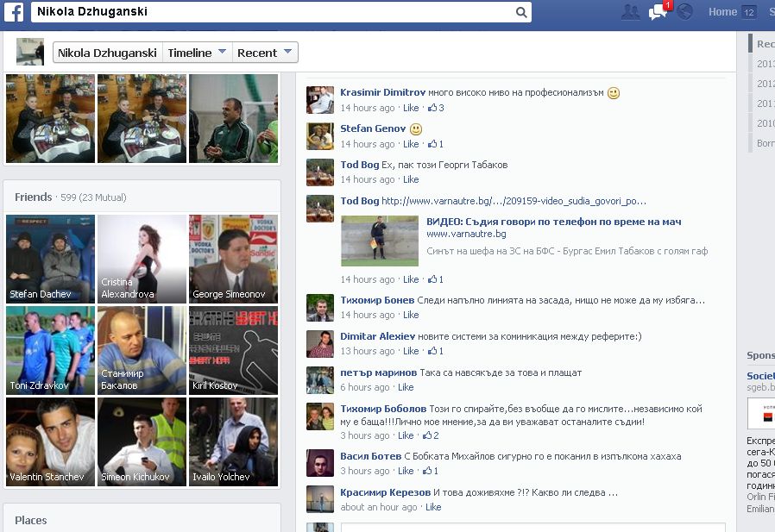Like Красимир Керезов's comment
Viewport: 775px width, 532px height.
click(433, 507)
